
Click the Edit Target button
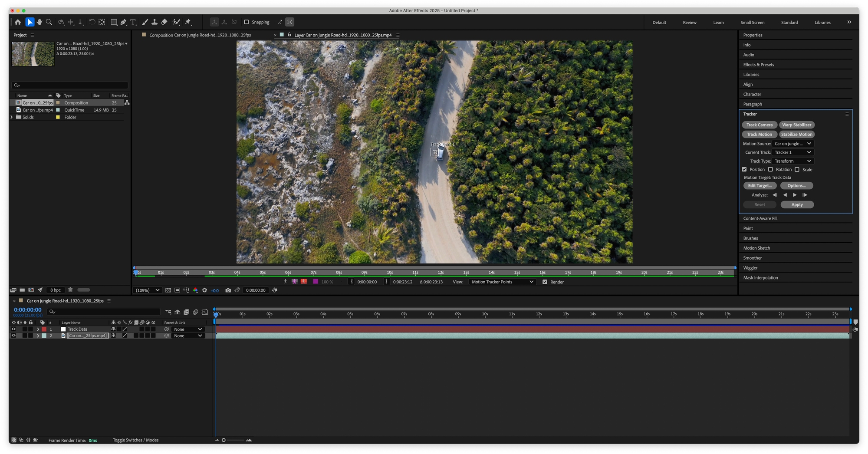[759, 186]
